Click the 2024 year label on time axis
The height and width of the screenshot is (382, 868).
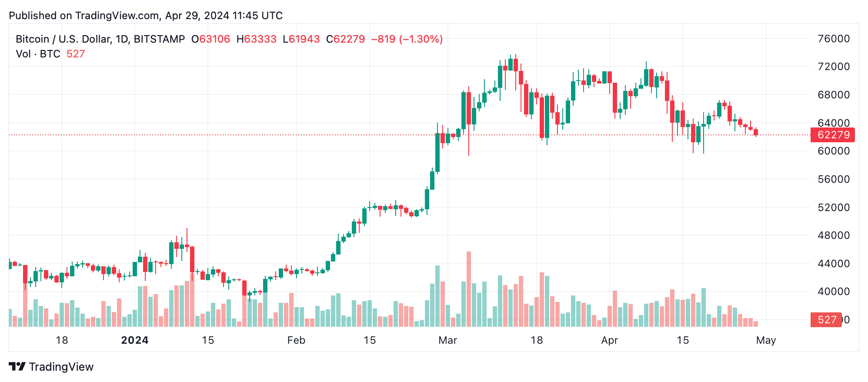coord(135,340)
